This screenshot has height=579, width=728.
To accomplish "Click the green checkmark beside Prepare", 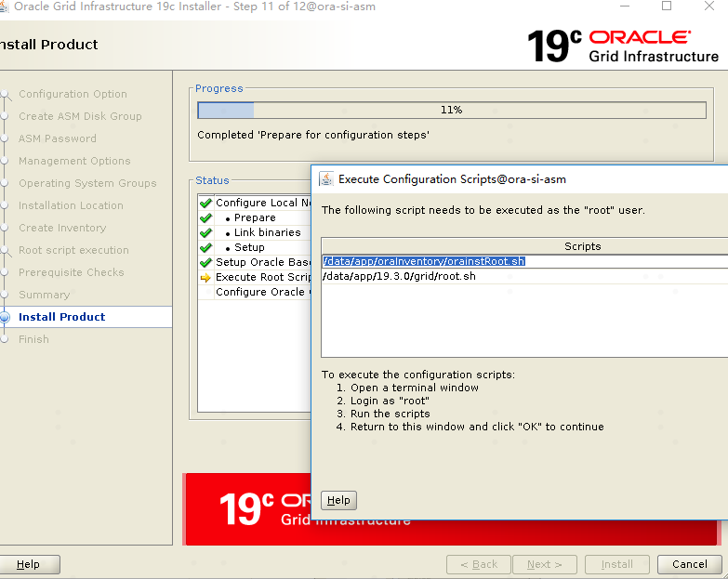I will pos(205,217).
